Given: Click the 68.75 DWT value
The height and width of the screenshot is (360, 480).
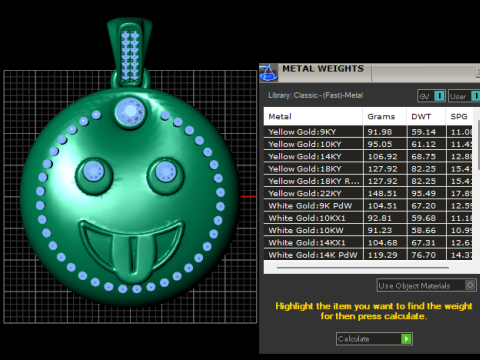Looking at the screenshot, I should click(x=423, y=157).
